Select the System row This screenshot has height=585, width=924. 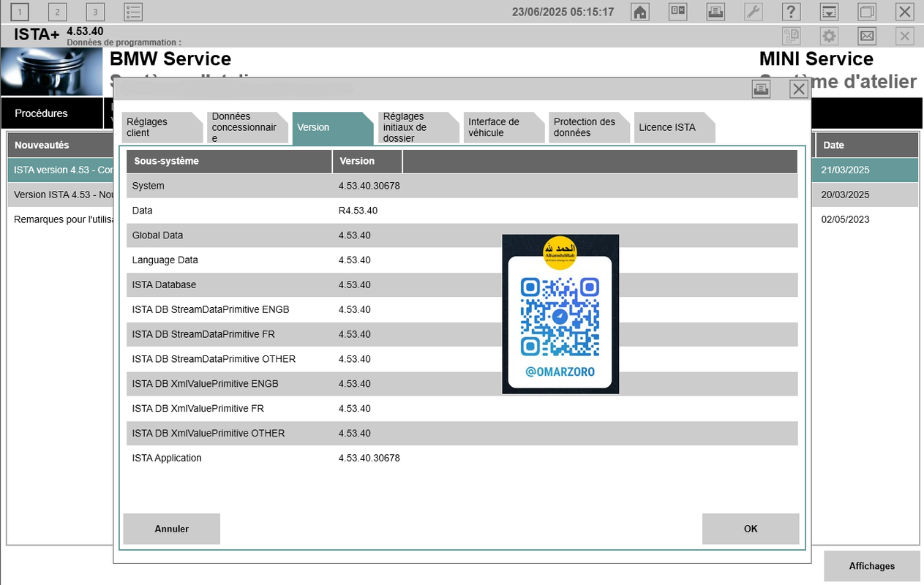[x=462, y=186]
